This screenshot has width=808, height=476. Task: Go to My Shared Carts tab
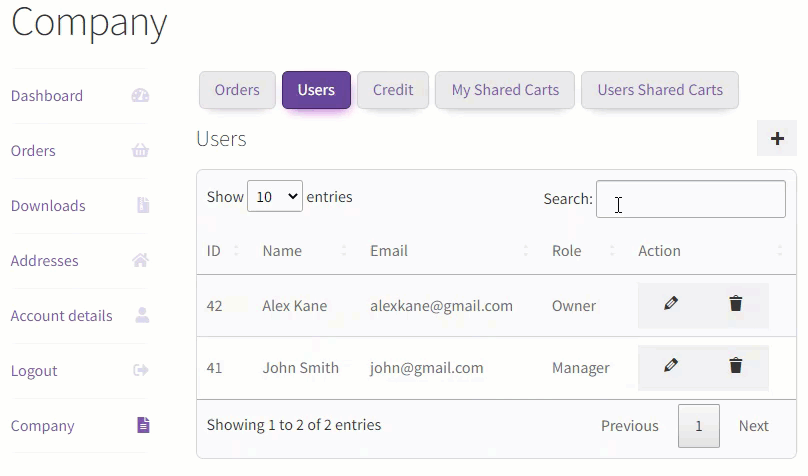point(505,90)
